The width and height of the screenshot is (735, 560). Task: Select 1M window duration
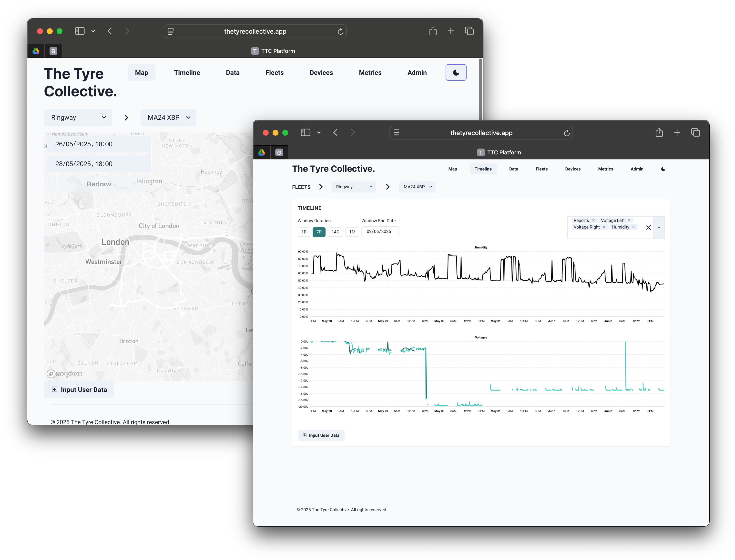coord(352,232)
